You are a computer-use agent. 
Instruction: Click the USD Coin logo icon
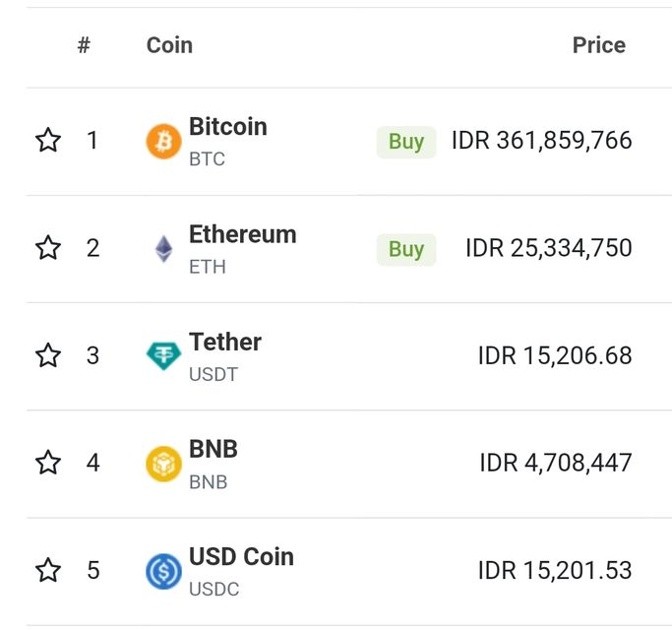[x=163, y=571]
